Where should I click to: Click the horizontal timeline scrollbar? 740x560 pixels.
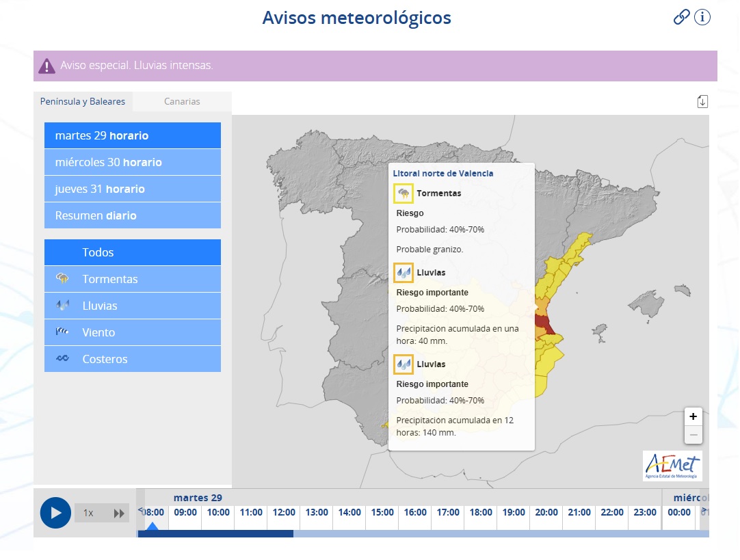click(214, 535)
